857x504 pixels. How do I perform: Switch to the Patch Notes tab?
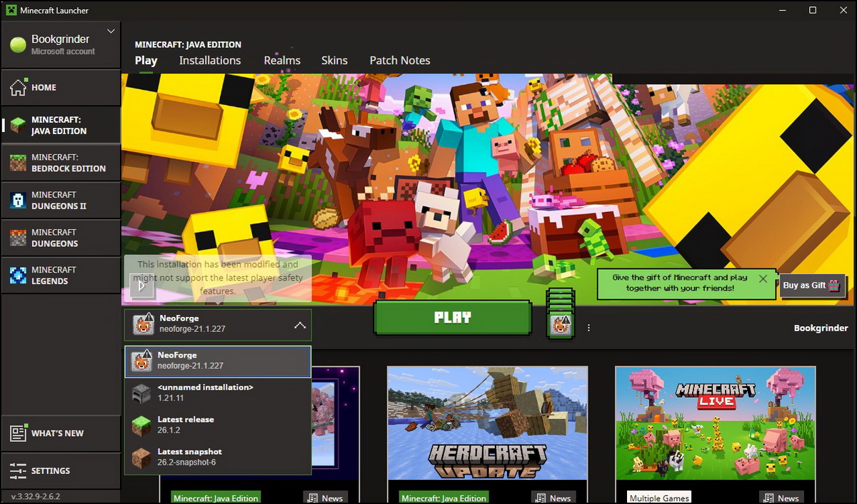click(x=400, y=61)
